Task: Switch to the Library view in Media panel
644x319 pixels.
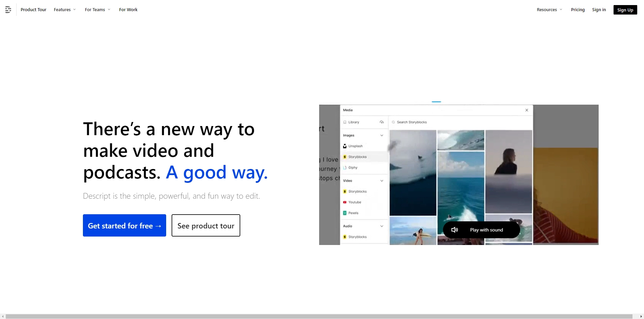Action: 354,122
